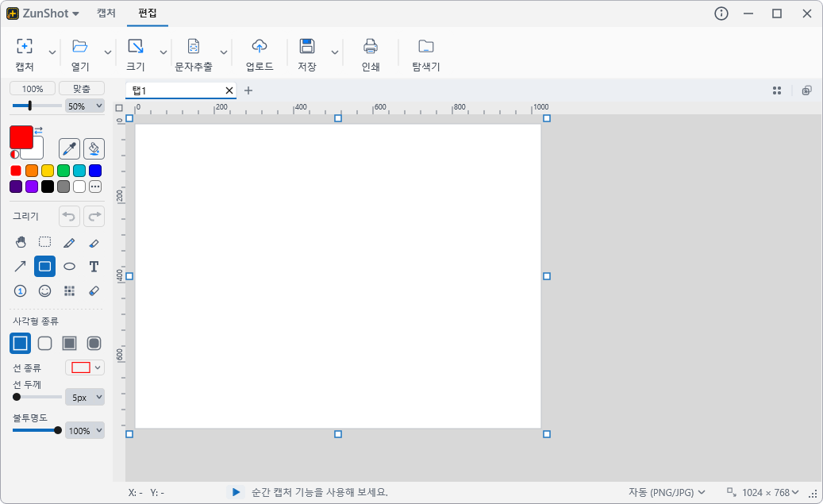823x504 pixels.
Task: Open the smiley emoji sticker tool
Action: tap(45, 290)
